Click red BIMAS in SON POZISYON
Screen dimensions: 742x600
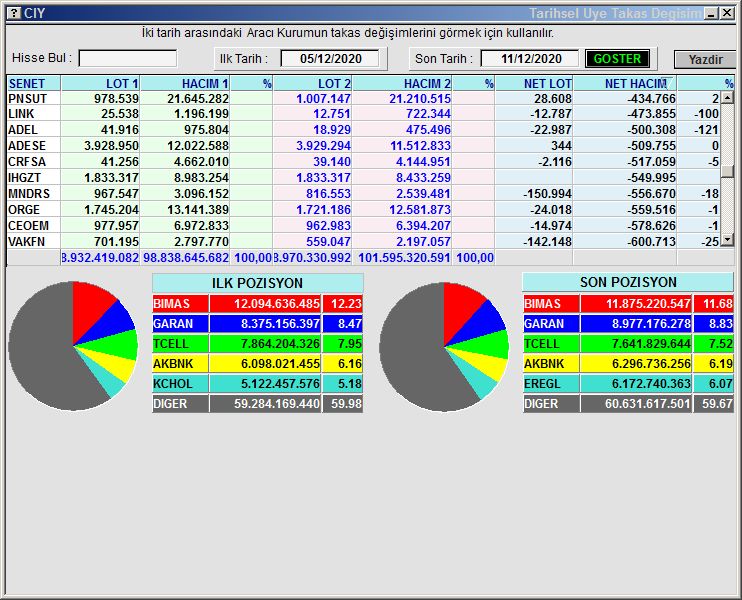[x=551, y=304]
